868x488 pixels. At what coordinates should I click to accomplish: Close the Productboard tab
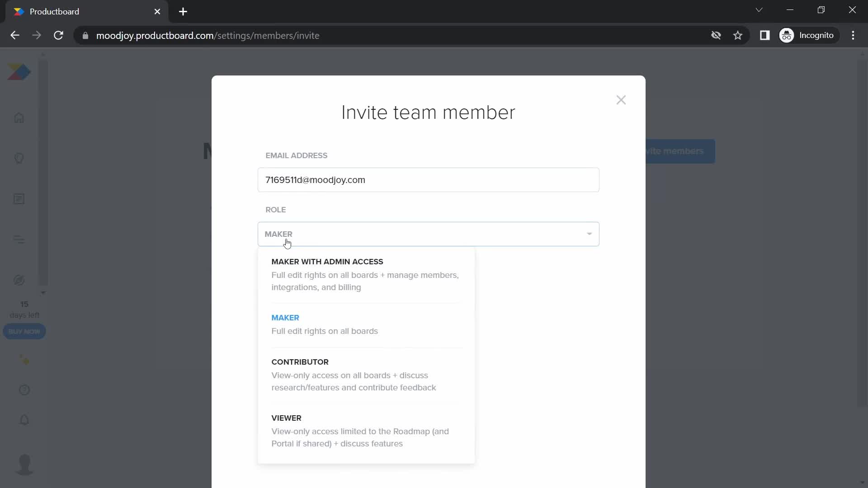click(x=157, y=12)
